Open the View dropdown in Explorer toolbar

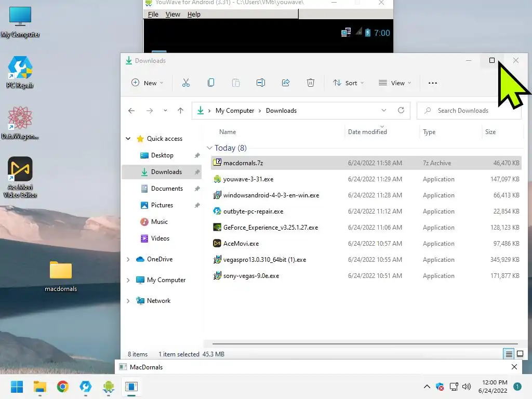tap(395, 83)
